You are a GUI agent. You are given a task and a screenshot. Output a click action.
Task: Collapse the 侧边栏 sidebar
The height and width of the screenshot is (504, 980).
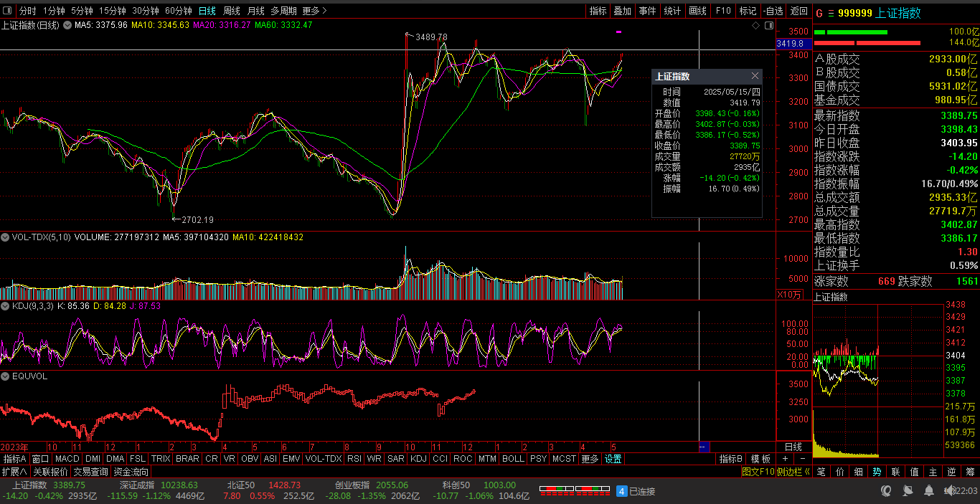point(794,472)
